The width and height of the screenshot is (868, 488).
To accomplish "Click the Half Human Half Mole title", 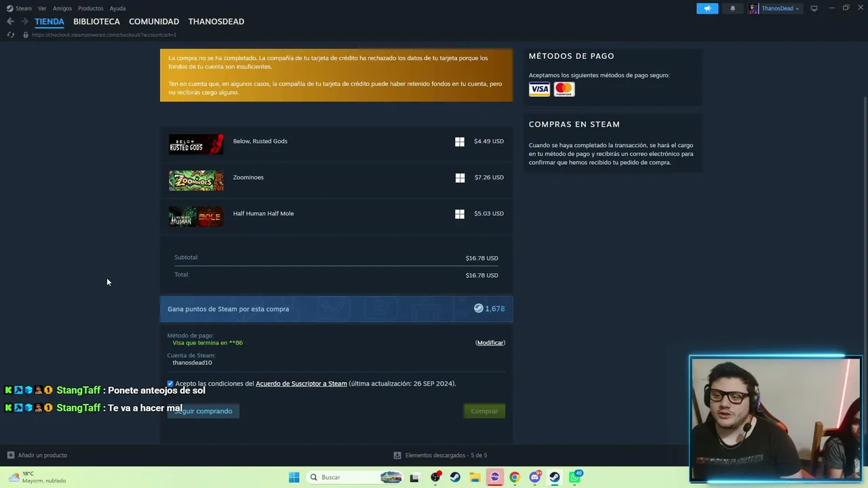I will 263,213.
